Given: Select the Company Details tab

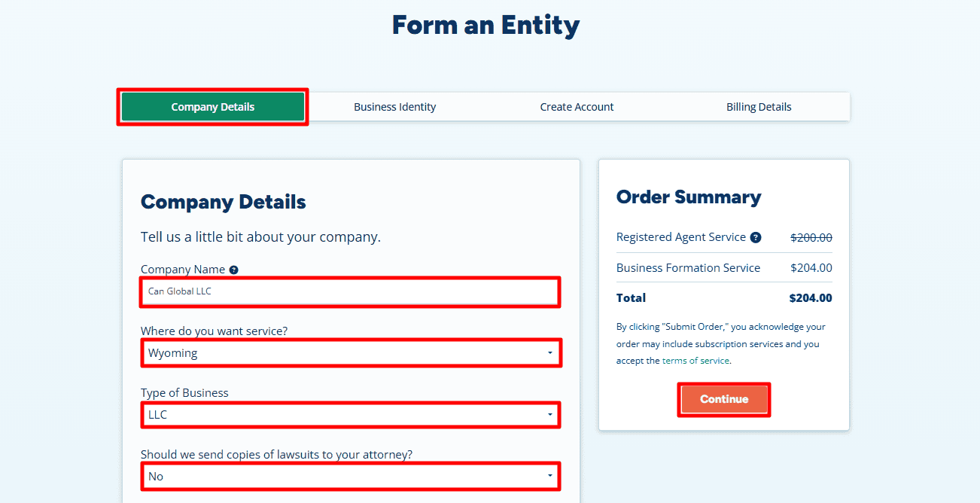Looking at the screenshot, I should click(212, 106).
